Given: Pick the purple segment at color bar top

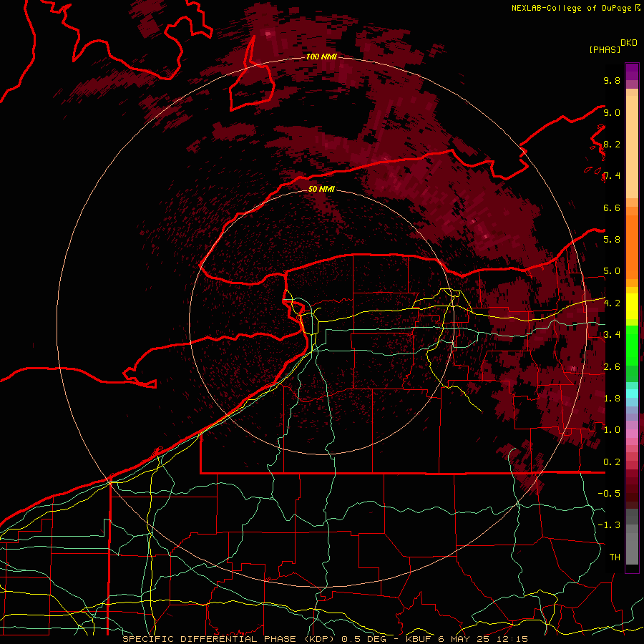Looking at the screenshot, I should tap(632, 72).
